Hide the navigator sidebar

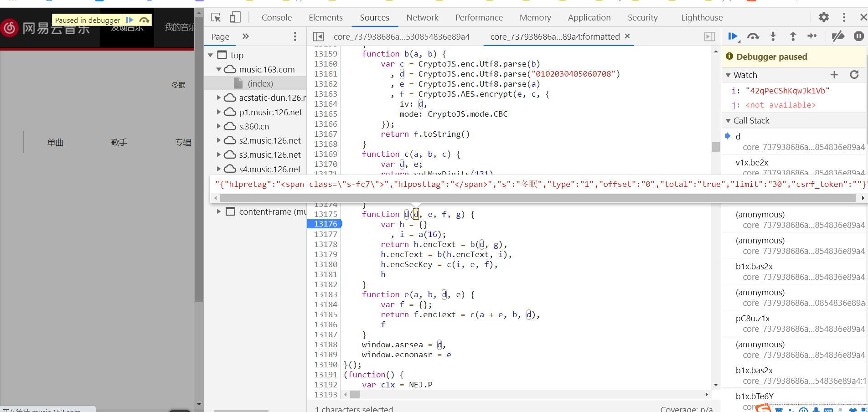319,36
